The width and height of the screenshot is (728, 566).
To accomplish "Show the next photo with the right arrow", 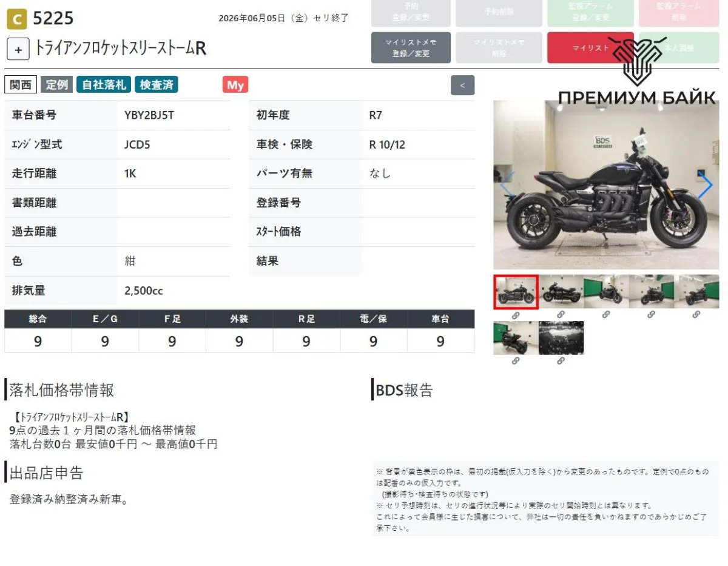I will tap(705, 185).
